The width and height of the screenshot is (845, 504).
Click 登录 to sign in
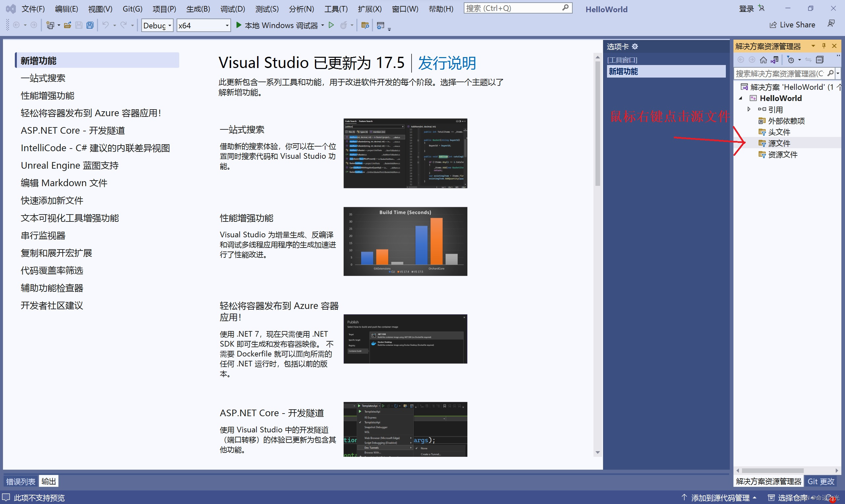coord(746,9)
